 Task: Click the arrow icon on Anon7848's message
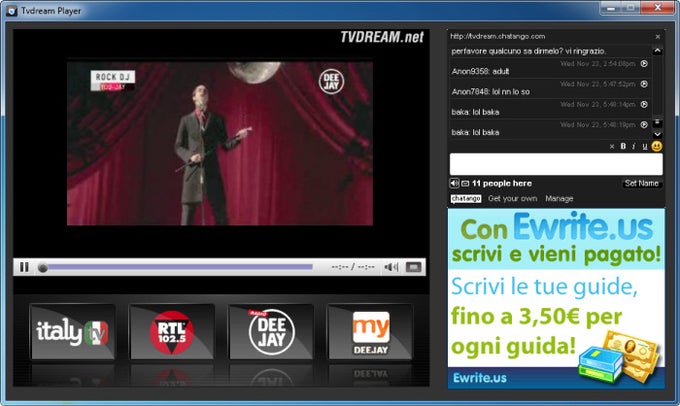coord(644,84)
